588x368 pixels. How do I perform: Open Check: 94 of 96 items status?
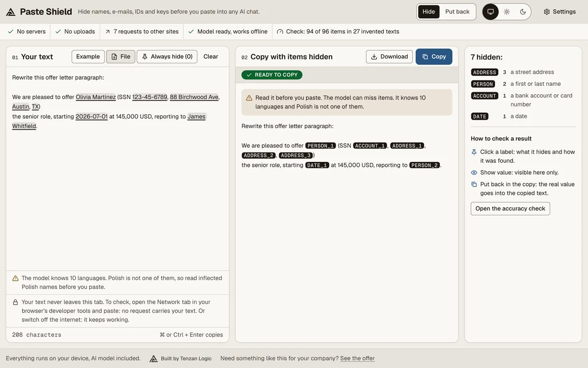[338, 31]
